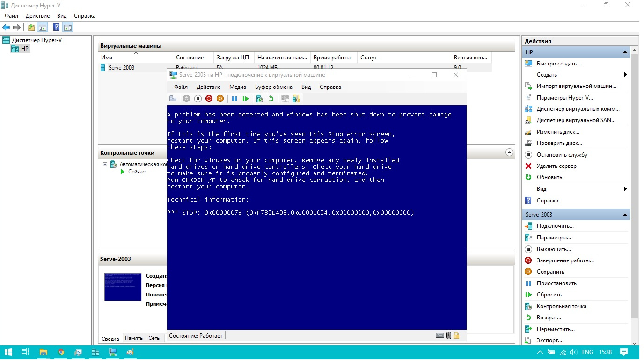Viewport: 644px width, 361px height.
Task: Click Контрольная точка action
Action: pos(561,306)
